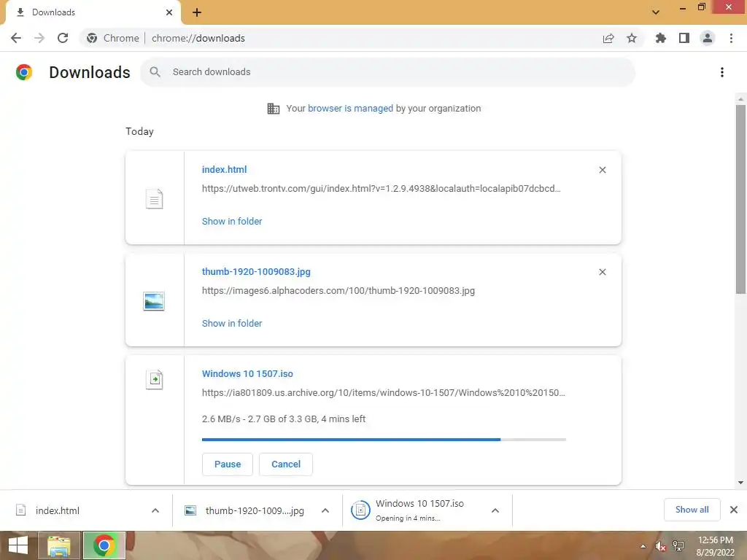Go back using the browser back arrow
This screenshot has width=747, height=560.
click(16, 38)
